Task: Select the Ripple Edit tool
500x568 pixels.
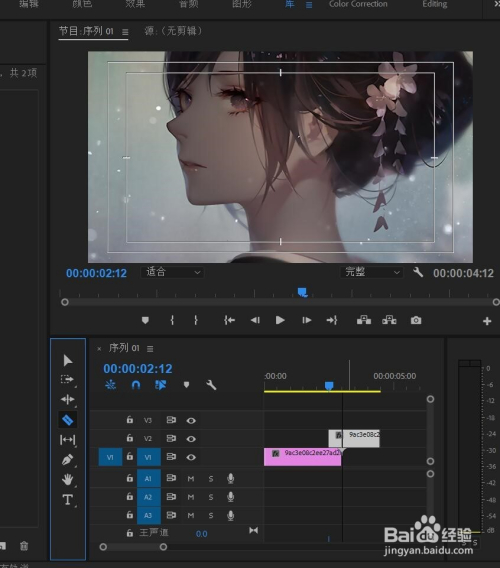Action: [68, 399]
